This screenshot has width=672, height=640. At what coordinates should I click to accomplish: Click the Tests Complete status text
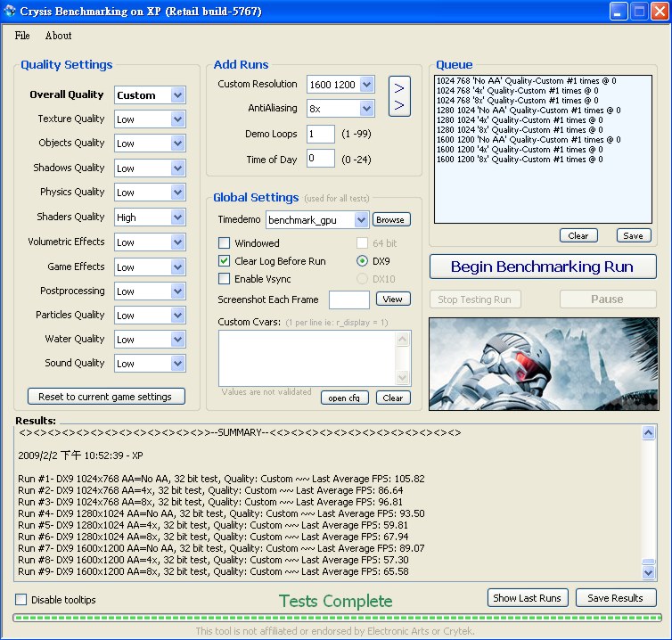coord(336,601)
